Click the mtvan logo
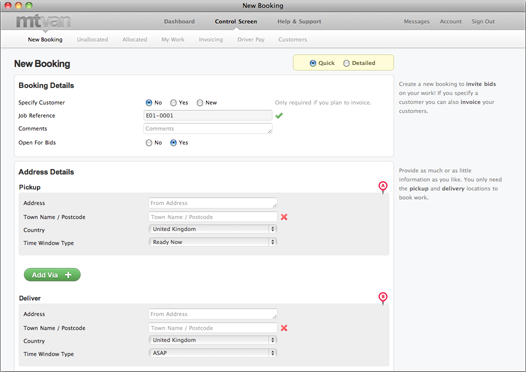 tap(43, 21)
